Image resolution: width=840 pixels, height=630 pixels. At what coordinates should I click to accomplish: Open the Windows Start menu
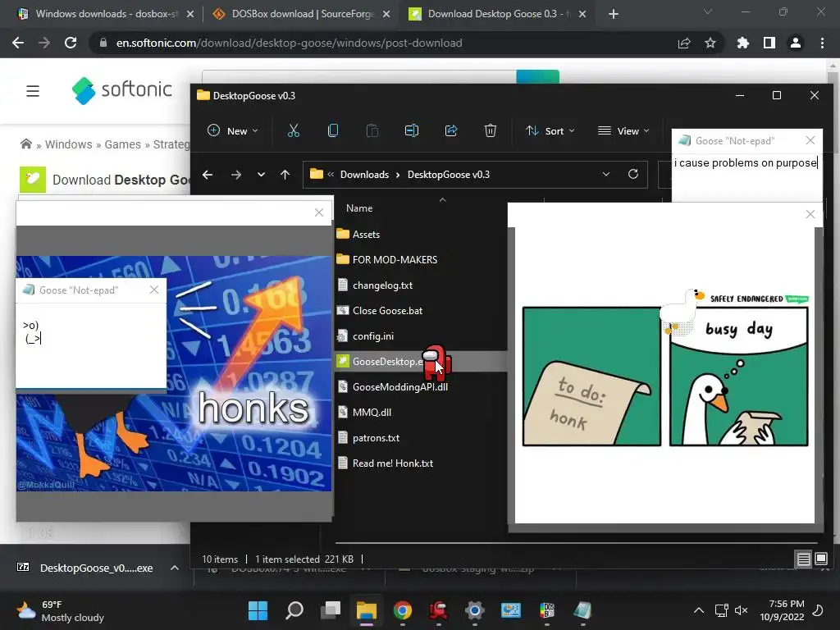coord(258,610)
